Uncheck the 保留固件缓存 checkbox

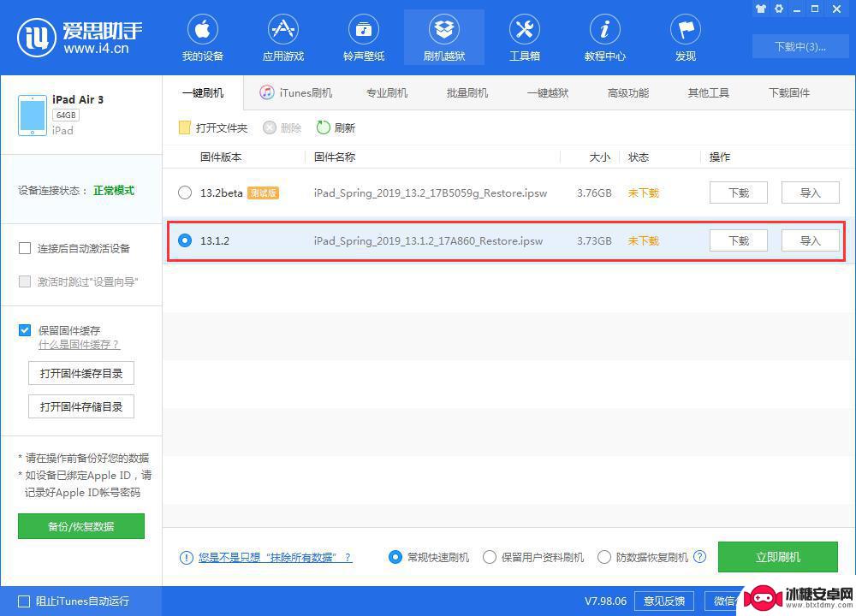[x=25, y=330]
